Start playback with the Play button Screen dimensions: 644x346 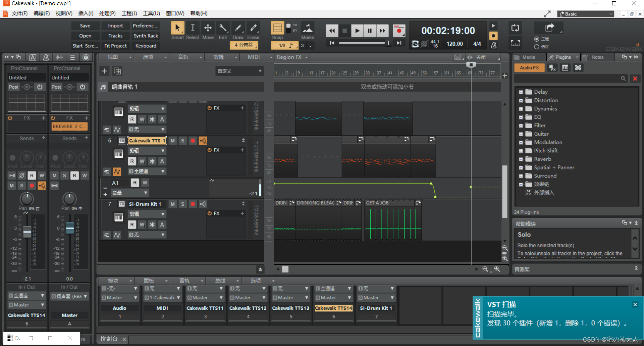click(357, 31)
